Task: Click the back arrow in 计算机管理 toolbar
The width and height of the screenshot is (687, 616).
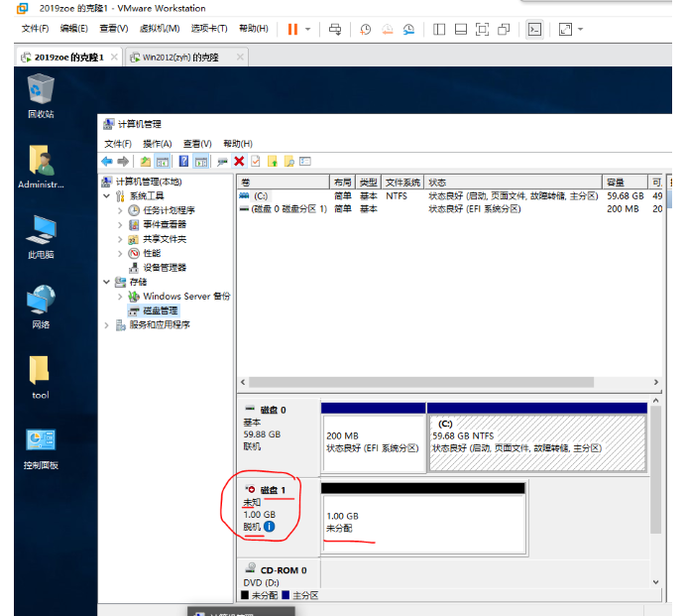Action: (107, 162)
